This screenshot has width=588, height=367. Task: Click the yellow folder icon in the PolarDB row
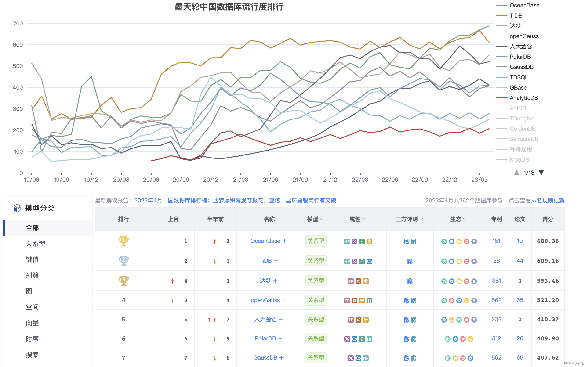pos(470,339)
